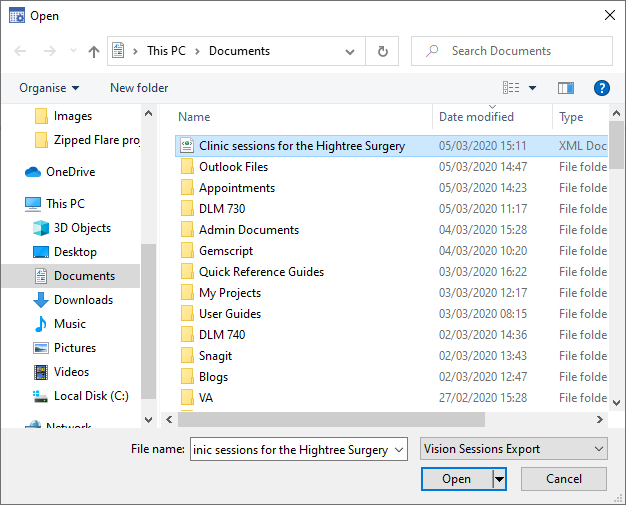Screen dimensions: 626x505
Task: Select the OneDrive cloud icon in sidebar
Action: click(34, 171)
